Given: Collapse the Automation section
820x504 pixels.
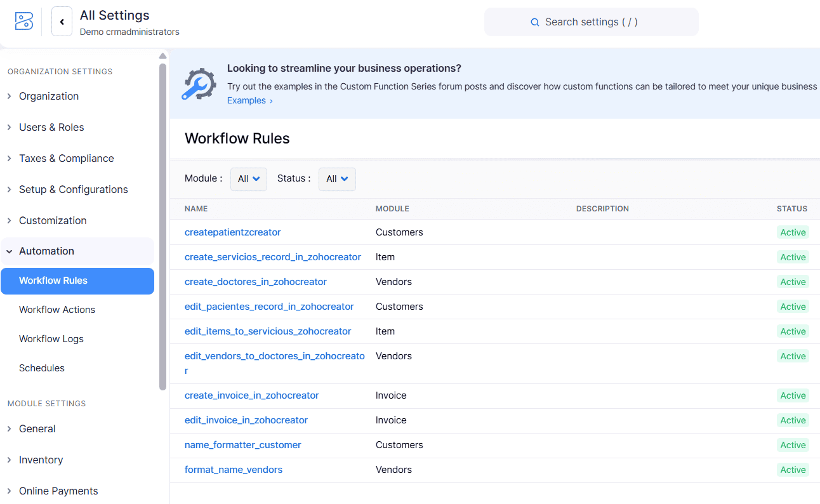Looking at the screenshot, I should 48,251.
